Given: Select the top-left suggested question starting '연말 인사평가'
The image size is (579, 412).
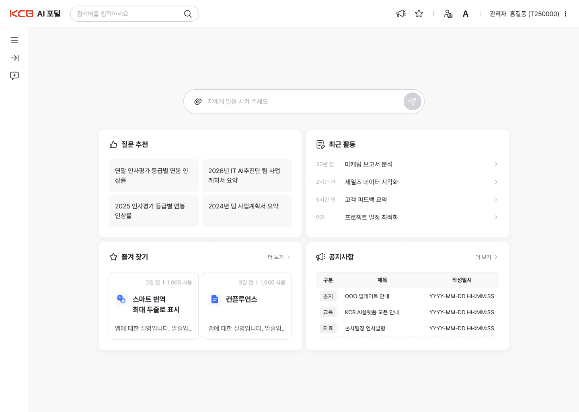Looking at the screenshot, I should (154, 175).
